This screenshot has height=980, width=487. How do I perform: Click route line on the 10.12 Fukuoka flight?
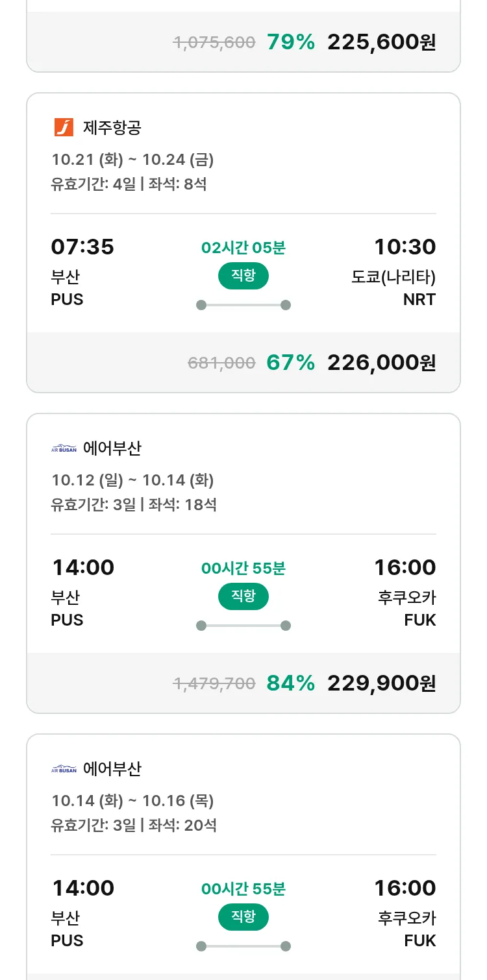pos(243,626)
